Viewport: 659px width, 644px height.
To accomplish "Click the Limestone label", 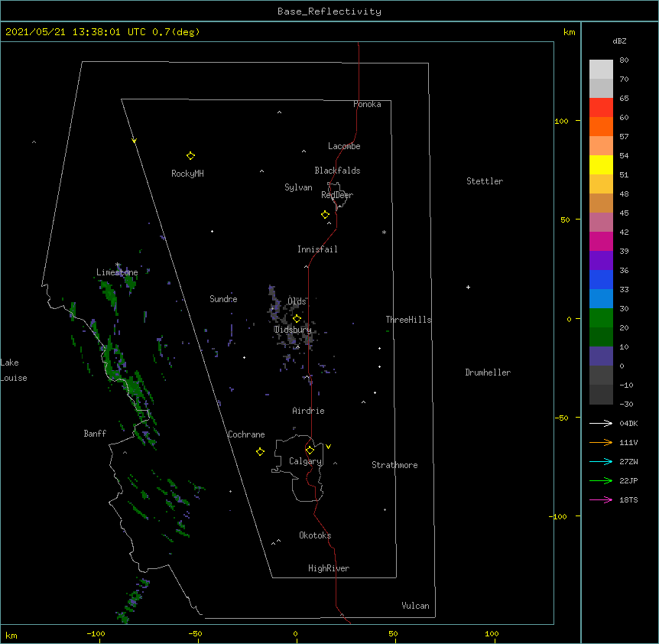I will (x=117, y=272).
